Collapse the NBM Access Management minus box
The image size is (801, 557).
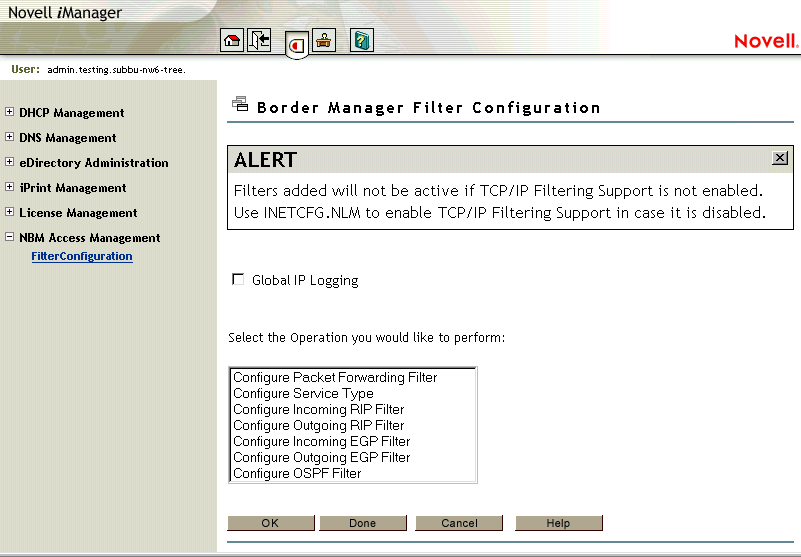click(x=9, y=237)
